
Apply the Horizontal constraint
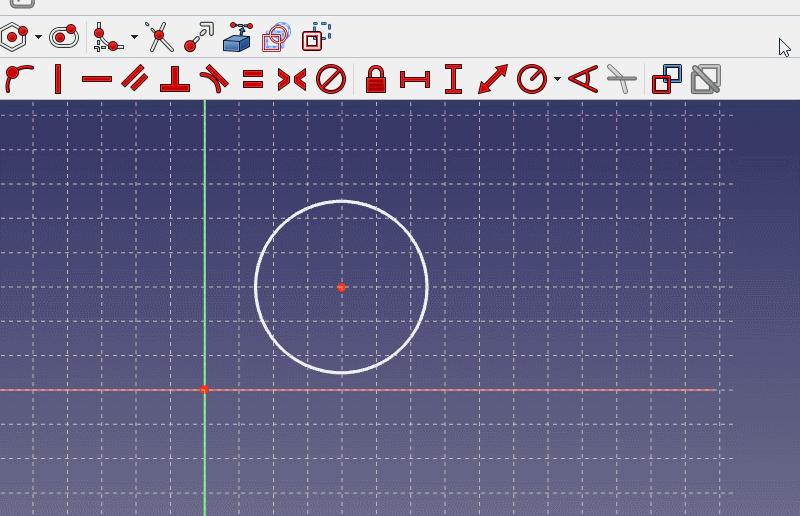[x=97, y=78]
